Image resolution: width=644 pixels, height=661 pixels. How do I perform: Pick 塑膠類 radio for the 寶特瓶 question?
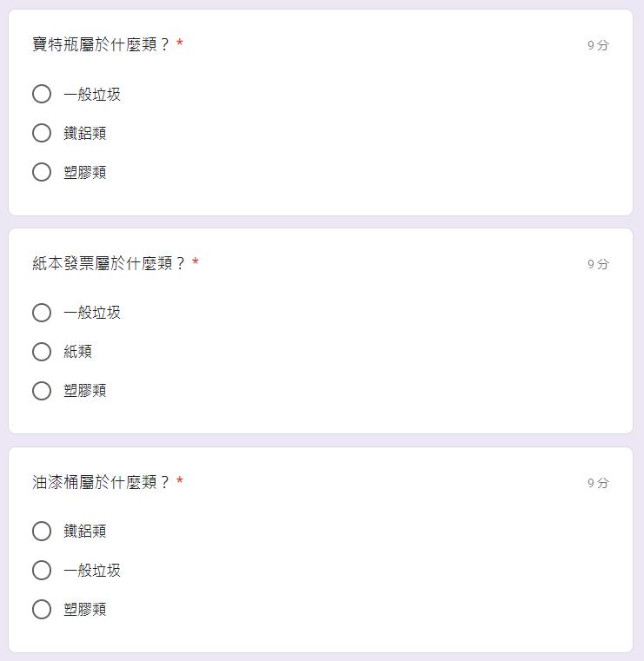tap(42, 172)
